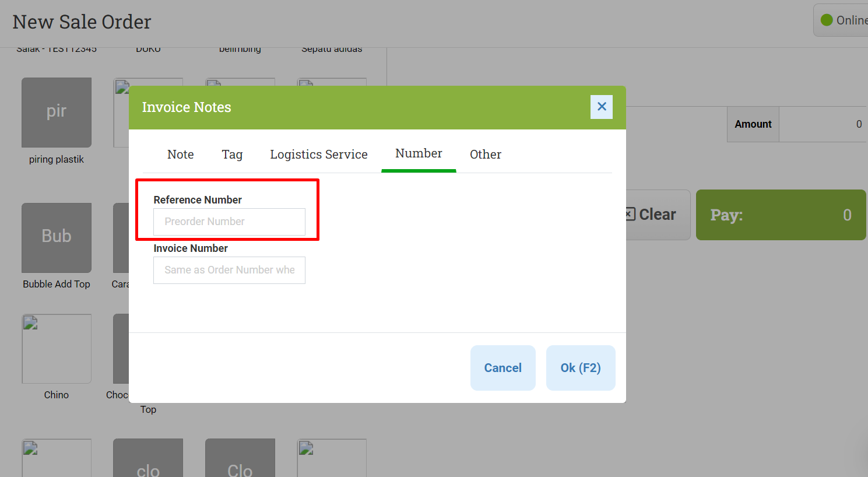The height and width of the screenshot is (477, 868).
Task: Select the Invoice Notes dialog title
Action: coord(187,107)
